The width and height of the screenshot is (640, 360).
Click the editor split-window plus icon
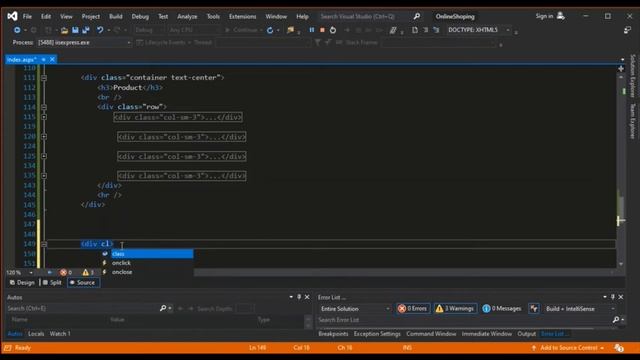point(621,69)
